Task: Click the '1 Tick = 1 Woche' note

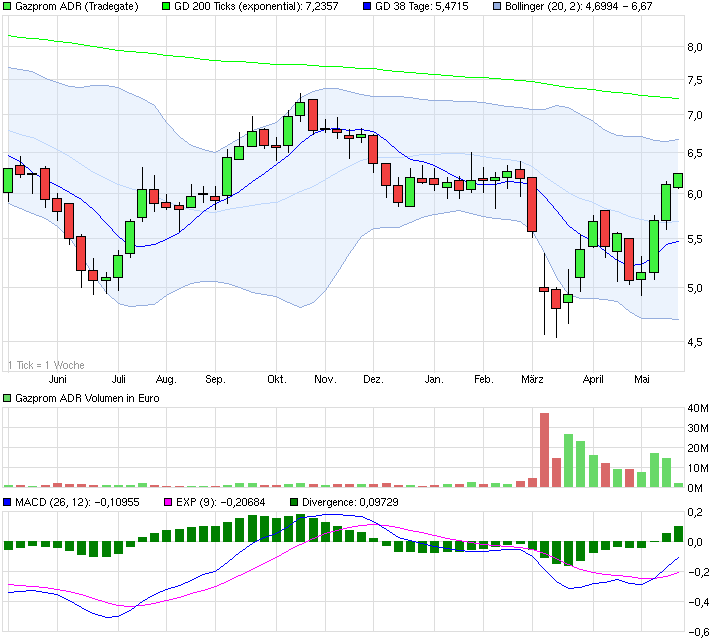Action: 46,365
